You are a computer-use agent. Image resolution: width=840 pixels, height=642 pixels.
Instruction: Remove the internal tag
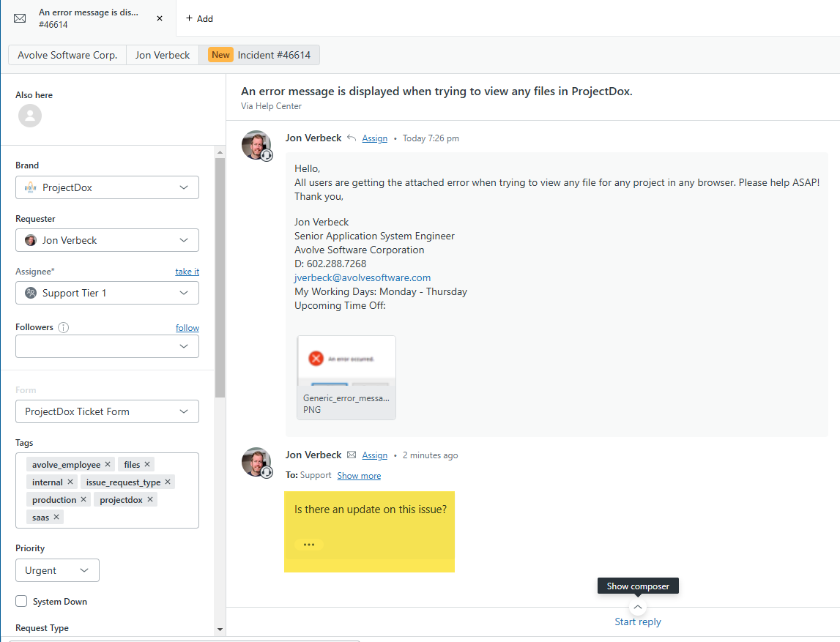pos(70,482)
